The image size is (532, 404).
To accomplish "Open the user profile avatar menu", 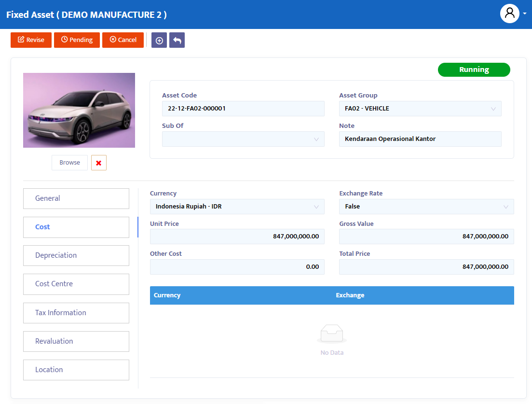I will pos(510,14).
